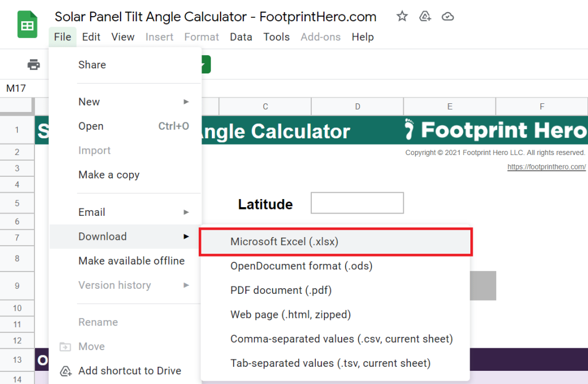Image resolution: width=588 pixels, height=384 pixels.
Task: Open the Google Sheets home icon
Action: click(x=28, y=25)
